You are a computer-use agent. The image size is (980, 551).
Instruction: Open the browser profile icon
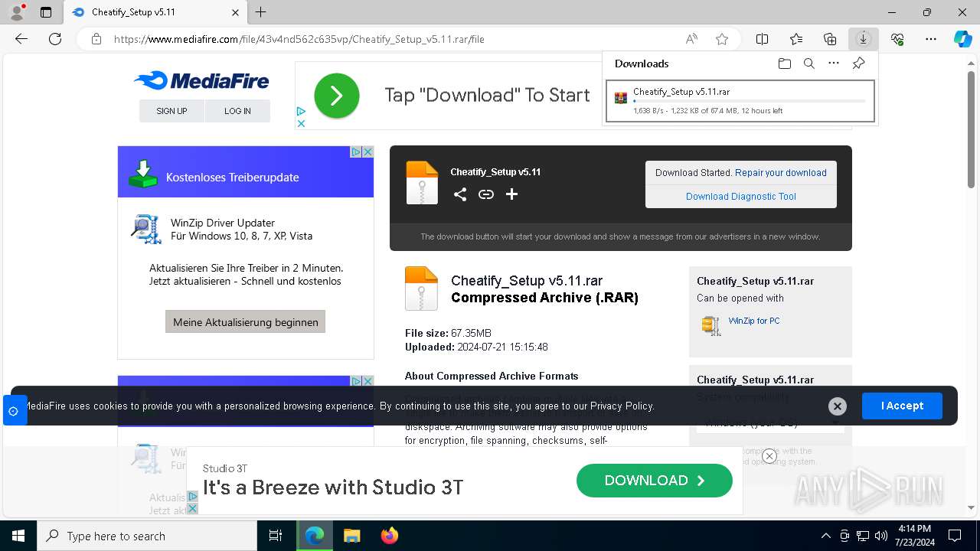click(16, 11)
